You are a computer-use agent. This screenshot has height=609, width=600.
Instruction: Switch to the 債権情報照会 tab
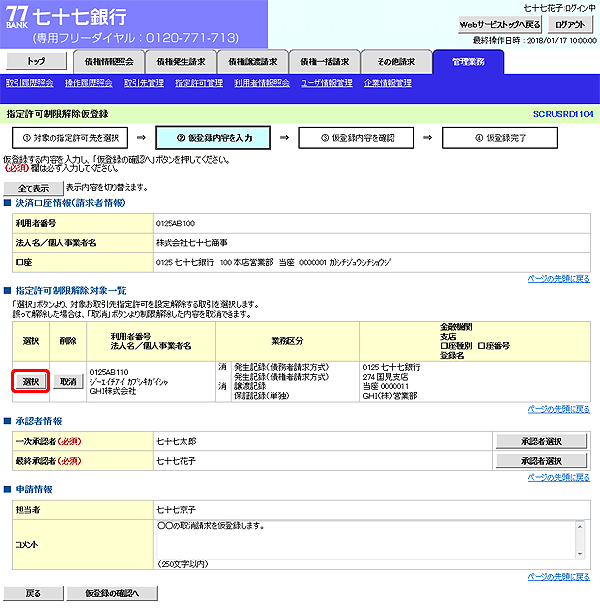click(x=109, y=62)
